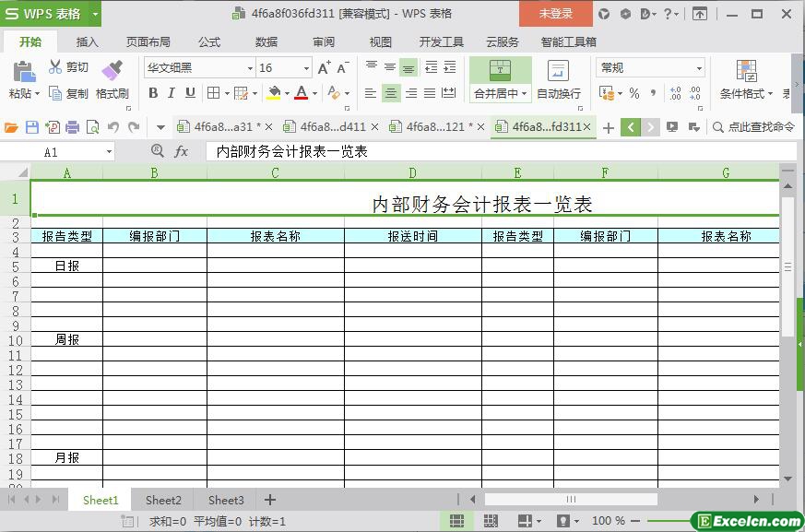Add a new document tab with plus
Screen dimensions: 805x532
609,128
